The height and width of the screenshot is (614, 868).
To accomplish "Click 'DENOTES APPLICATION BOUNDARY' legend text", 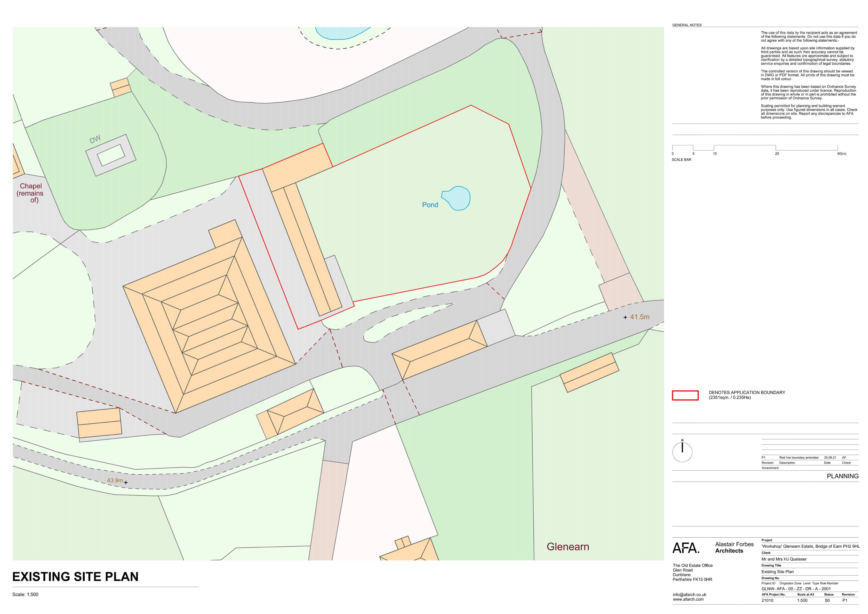I will [x=747, y=392].
